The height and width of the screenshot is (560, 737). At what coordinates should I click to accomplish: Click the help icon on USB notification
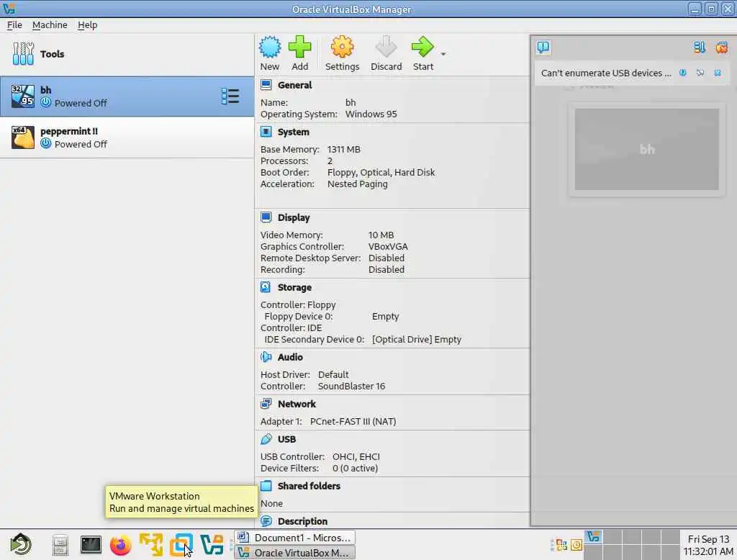[x=683, y=73]
